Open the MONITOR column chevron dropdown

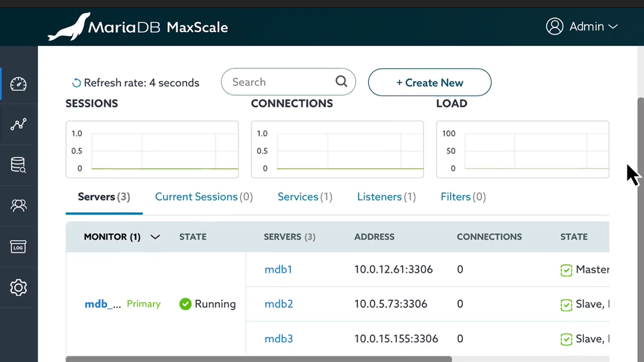pyautogui.click(x=155, y=237)
